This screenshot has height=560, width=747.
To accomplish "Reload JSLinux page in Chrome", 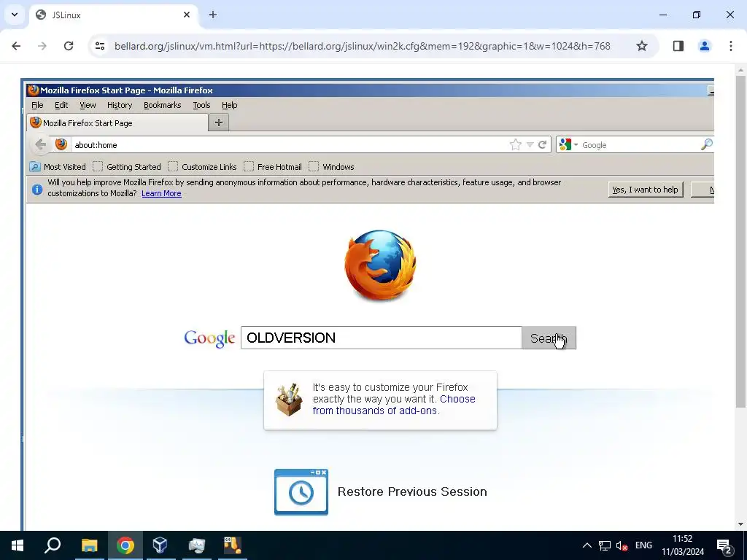I will (69, 46).
